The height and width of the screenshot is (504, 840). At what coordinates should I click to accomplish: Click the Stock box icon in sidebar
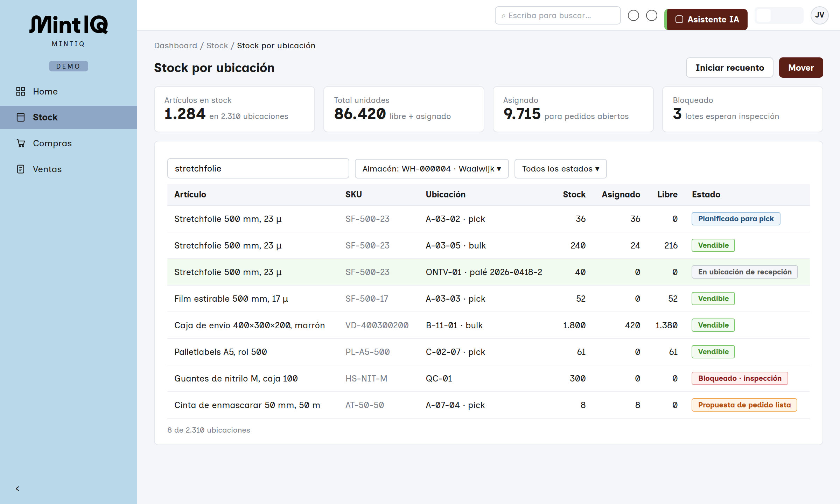[x=21, y=117]
